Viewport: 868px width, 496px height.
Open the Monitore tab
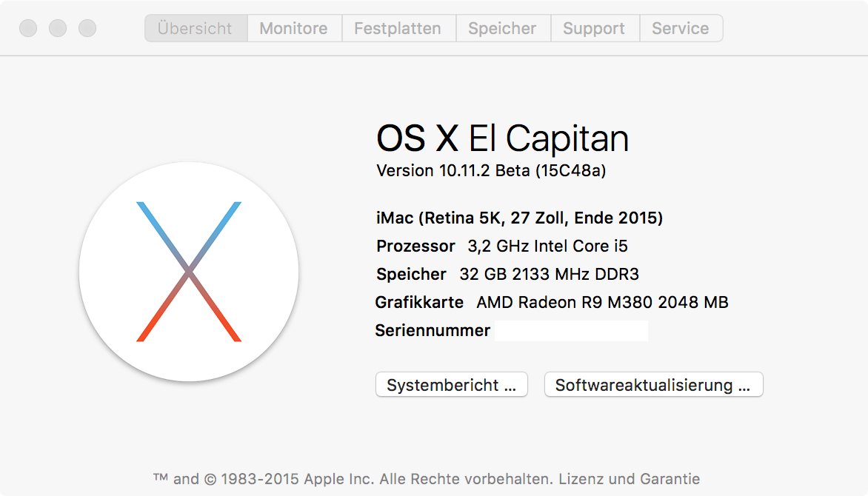click(294, 29)
